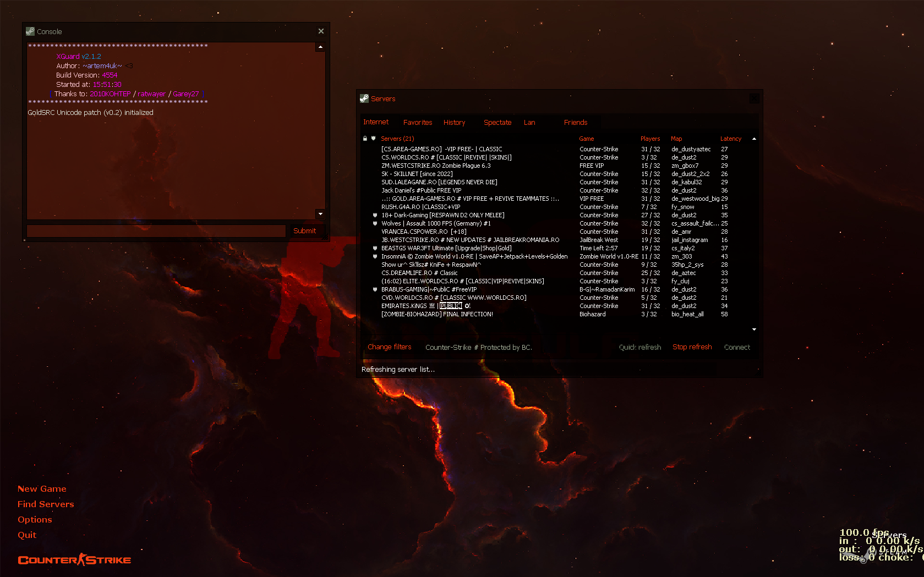Close the Servers window
The height and width of the screenshot is (577, 924).
coord(754,98)
